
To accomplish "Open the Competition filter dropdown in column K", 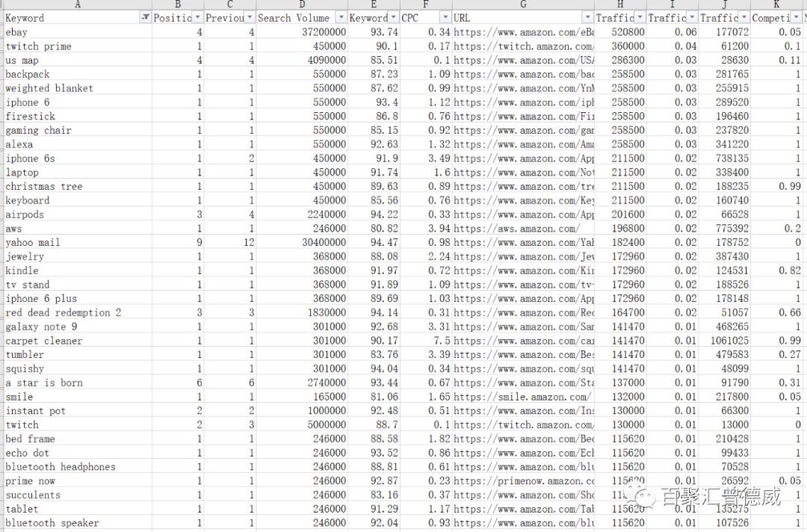I will (x=797, y=17).
